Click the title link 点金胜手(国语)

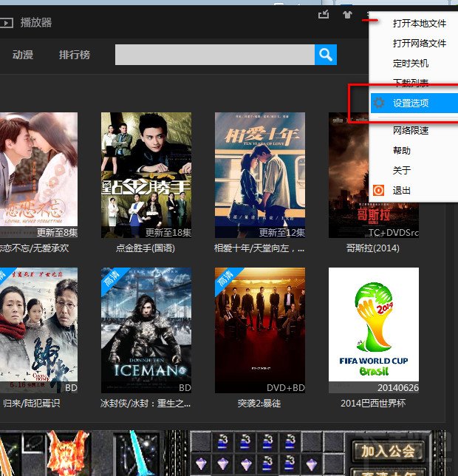146,248
